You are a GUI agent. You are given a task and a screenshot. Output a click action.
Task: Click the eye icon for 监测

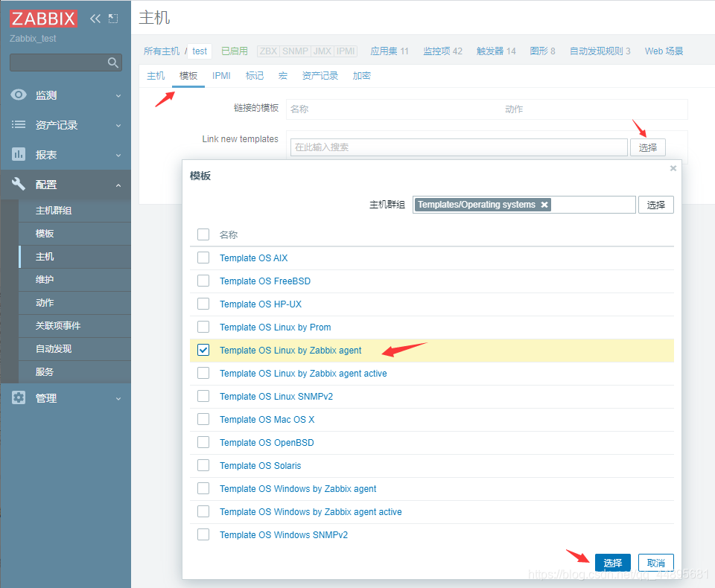click(x=18, y=95)
